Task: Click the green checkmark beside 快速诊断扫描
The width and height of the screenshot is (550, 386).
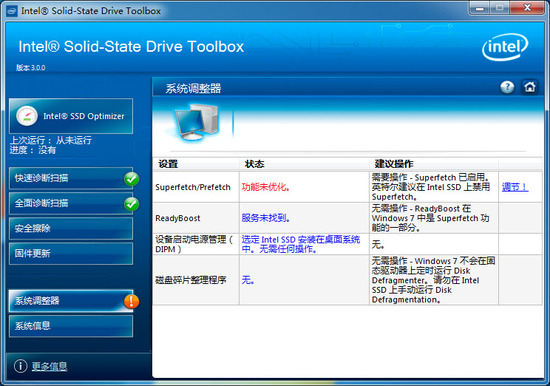Action: (x=132, y=179)
